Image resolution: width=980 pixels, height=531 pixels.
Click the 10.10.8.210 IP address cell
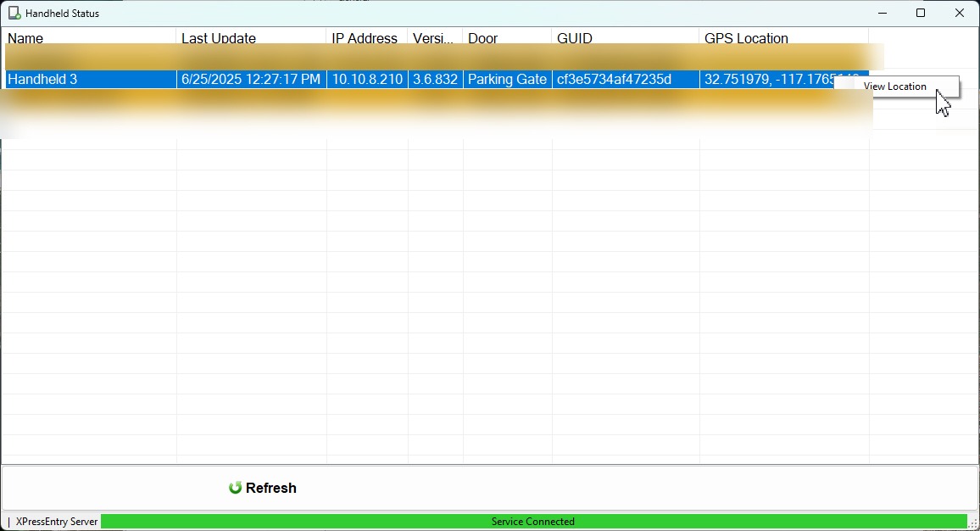(x=367, y=79)
